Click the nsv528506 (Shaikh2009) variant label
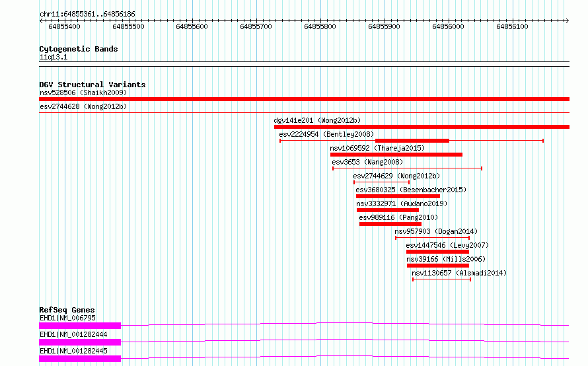588x366 pixels. (x=83, y=92)
